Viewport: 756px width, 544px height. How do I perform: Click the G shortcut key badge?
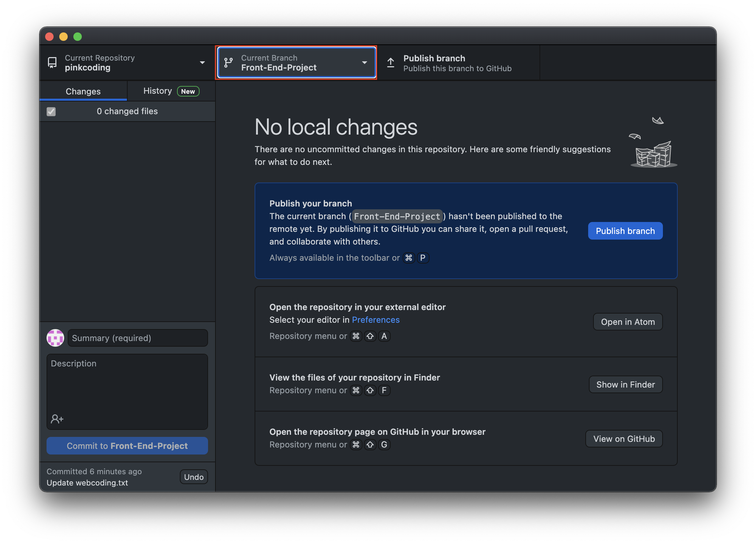384,444
